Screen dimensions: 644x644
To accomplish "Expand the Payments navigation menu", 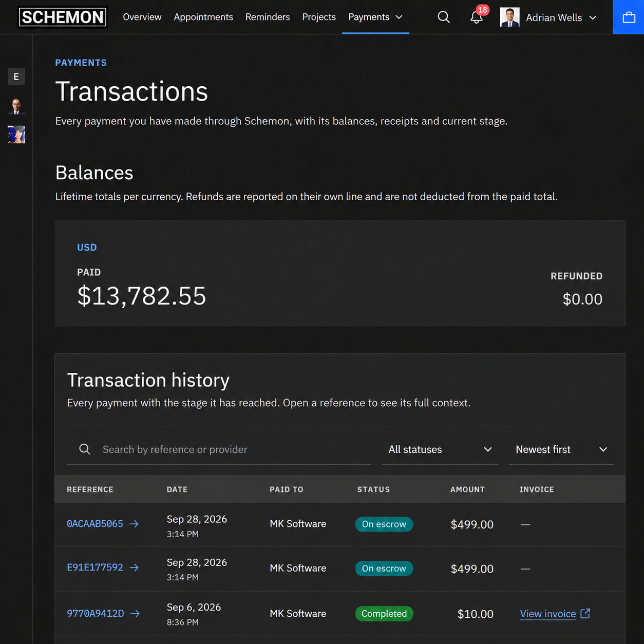I will tap(375, 17).
